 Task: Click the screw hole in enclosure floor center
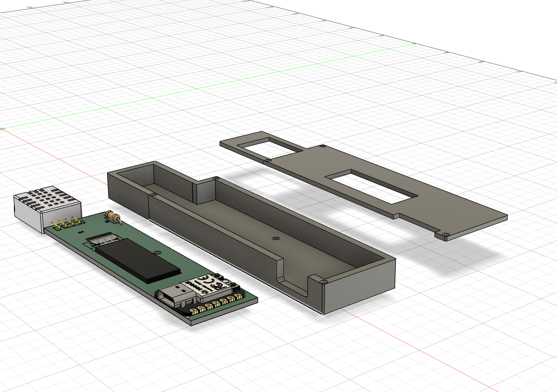(275, 238)
